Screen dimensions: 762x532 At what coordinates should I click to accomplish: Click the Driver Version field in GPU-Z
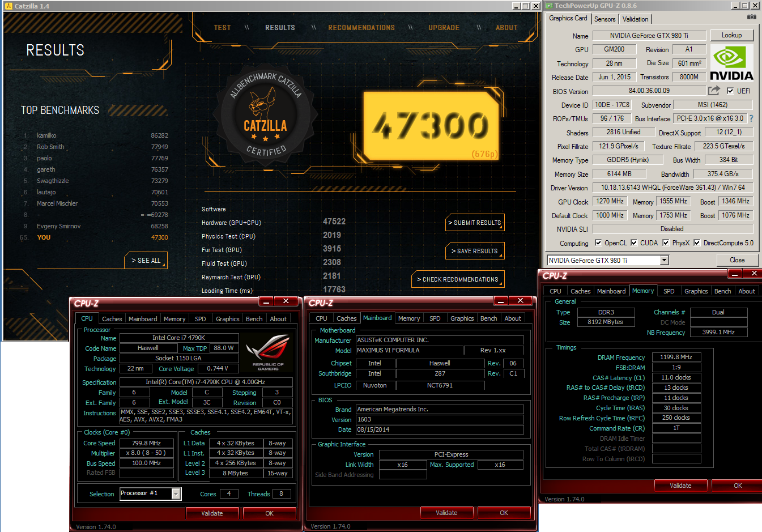tap(673, 188)
